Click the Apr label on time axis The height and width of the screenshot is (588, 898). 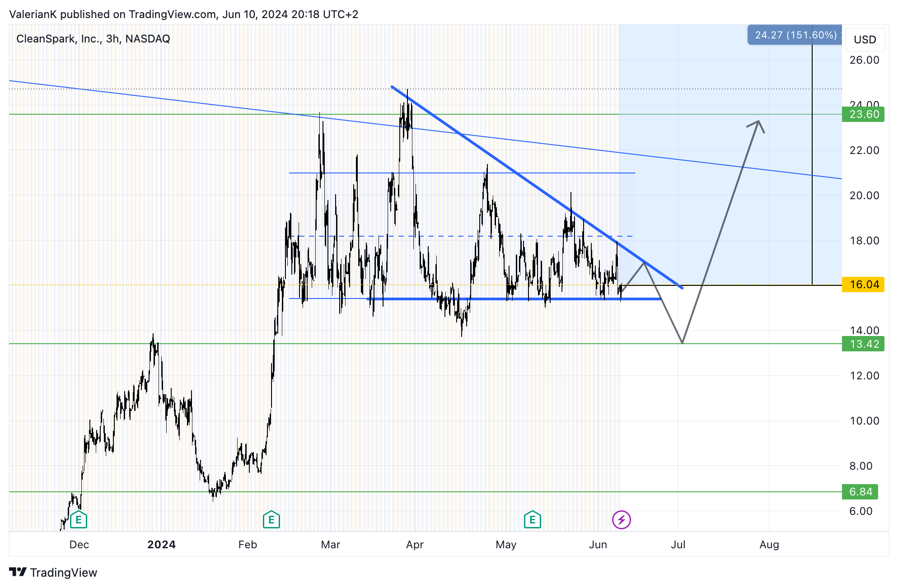[415, 545]
